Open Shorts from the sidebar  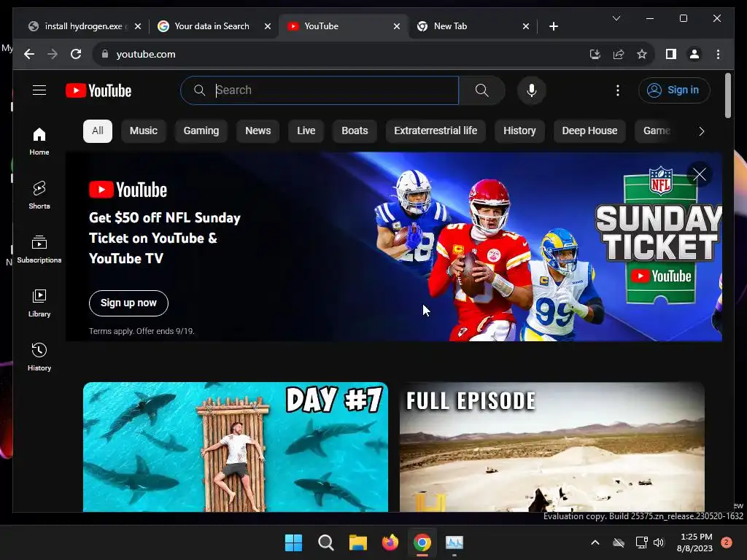point(39,195)
